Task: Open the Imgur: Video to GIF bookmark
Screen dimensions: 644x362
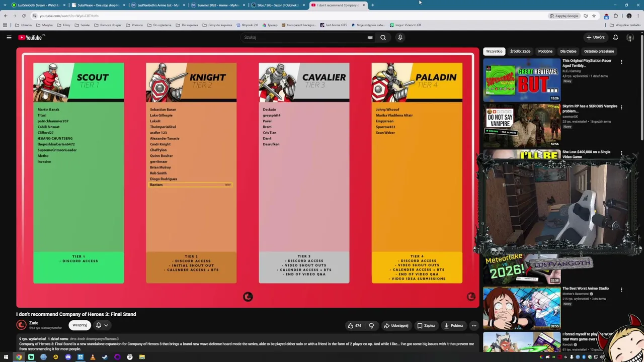Action: pos(406,25)
